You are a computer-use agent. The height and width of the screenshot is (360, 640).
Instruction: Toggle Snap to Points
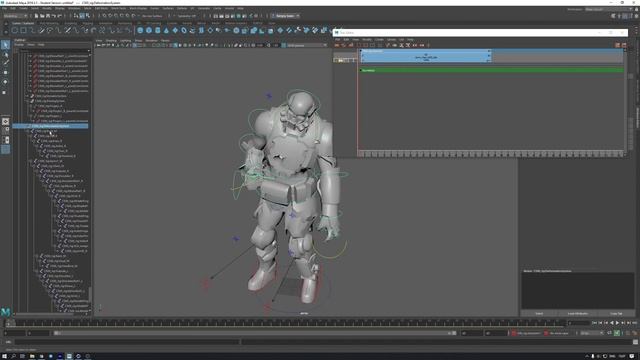[x=116, y=16]
